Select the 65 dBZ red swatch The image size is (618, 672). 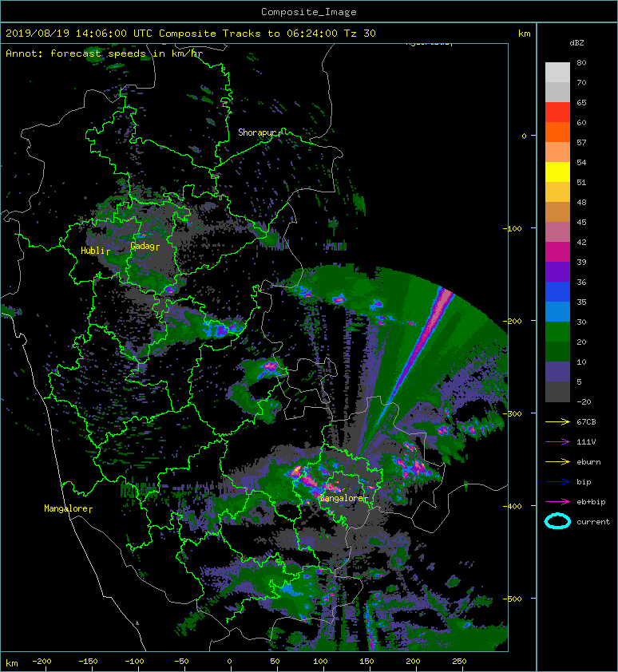[557, 112]
